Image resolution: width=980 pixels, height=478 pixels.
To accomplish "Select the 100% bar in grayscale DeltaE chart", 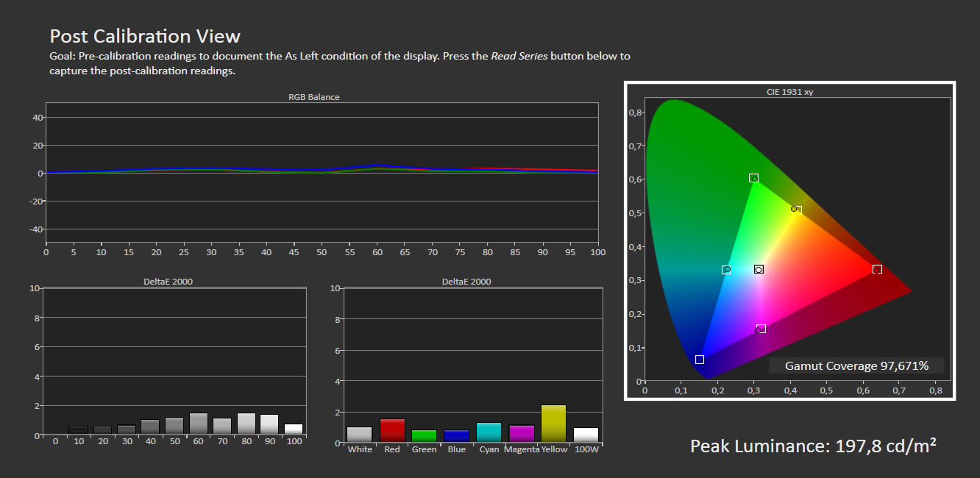I will (x=294, y=429).
